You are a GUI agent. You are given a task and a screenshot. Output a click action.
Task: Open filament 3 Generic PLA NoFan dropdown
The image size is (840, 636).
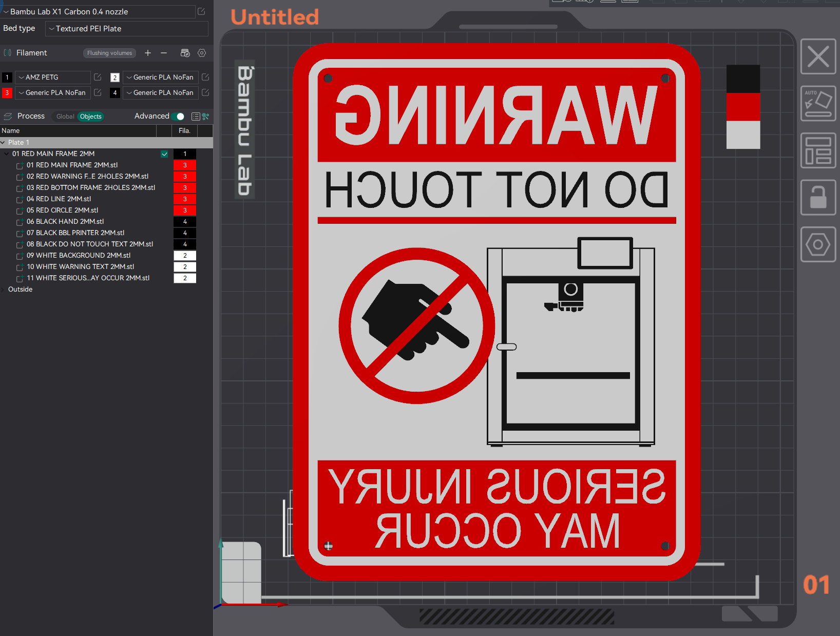[53, 93]
